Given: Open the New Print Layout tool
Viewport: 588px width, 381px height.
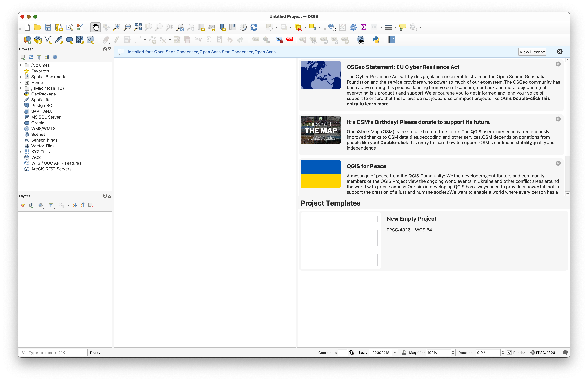Looking at the screenshot, I should click(59, 27).
